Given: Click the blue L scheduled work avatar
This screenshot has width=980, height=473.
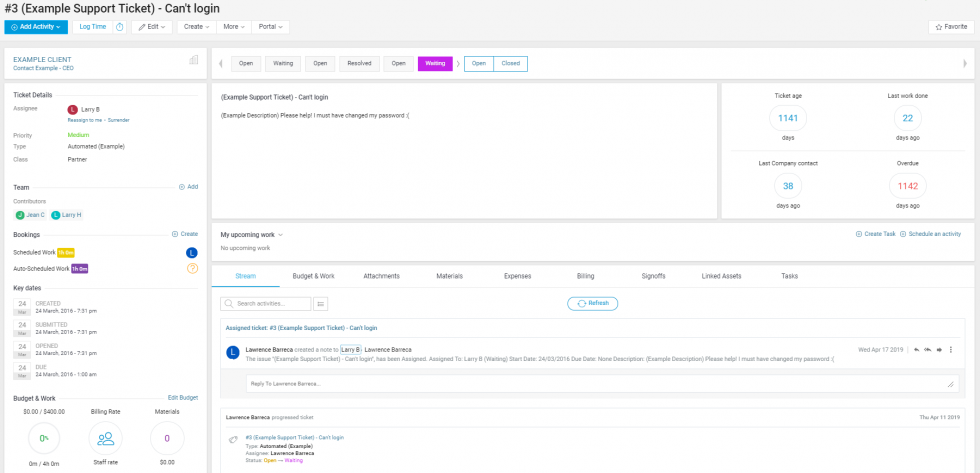Looking at the screenshot, I should click(192, 252).
